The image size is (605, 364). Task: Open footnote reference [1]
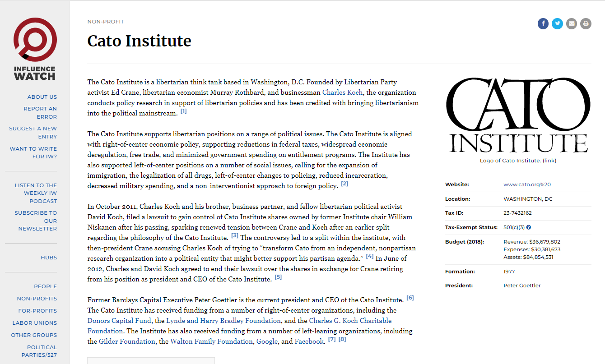[184, 111]
